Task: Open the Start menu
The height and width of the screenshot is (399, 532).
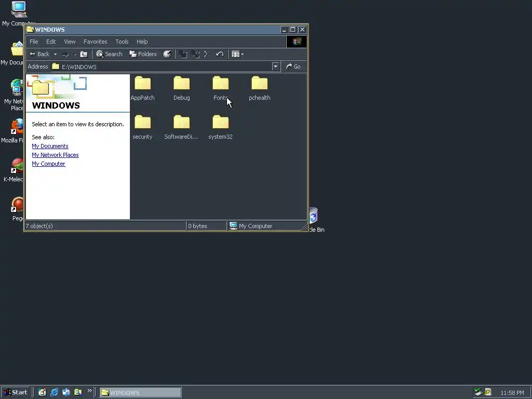Action: (15, 393)
